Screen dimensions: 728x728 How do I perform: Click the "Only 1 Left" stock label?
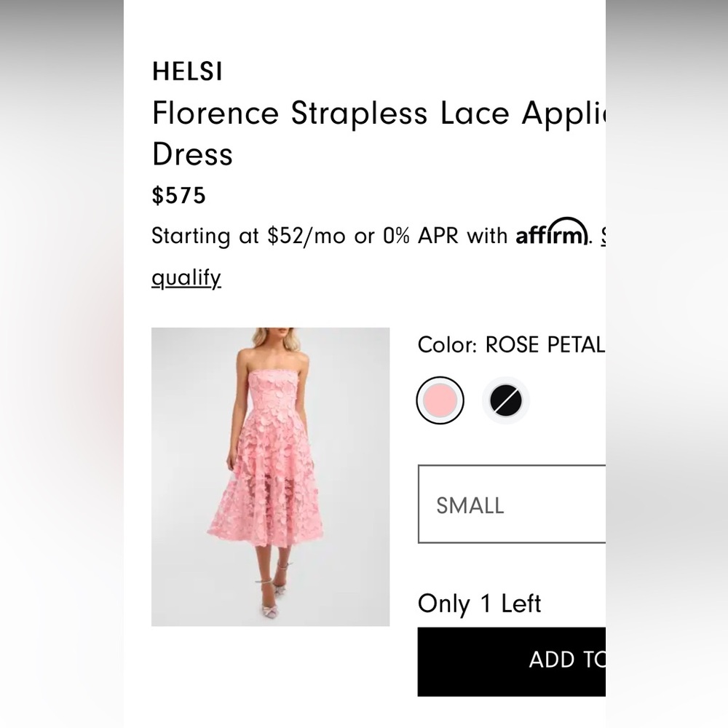pyautogui.click(x=479, y=604)
